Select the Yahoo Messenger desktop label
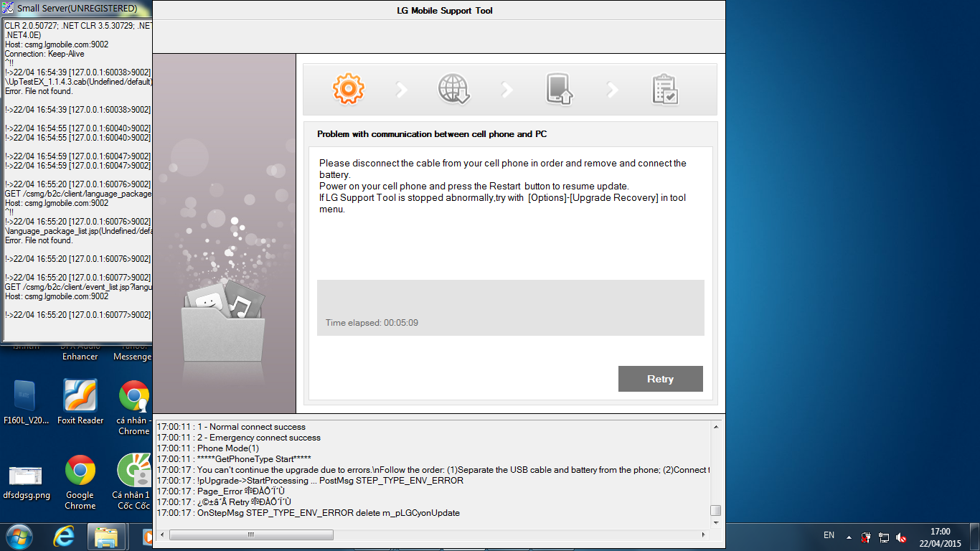Image resolution: width=980 pixels, height=551 pixels. coord(133,352)
